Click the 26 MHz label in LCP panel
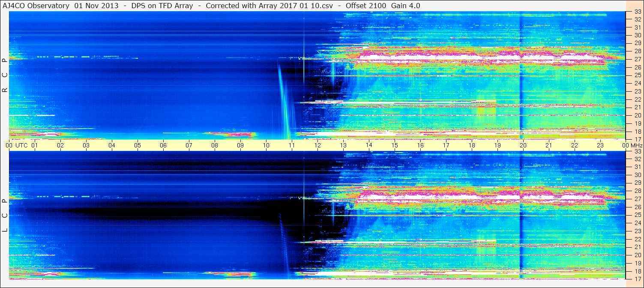This screenshot has width=644, height=288. (x=637, y=207)
